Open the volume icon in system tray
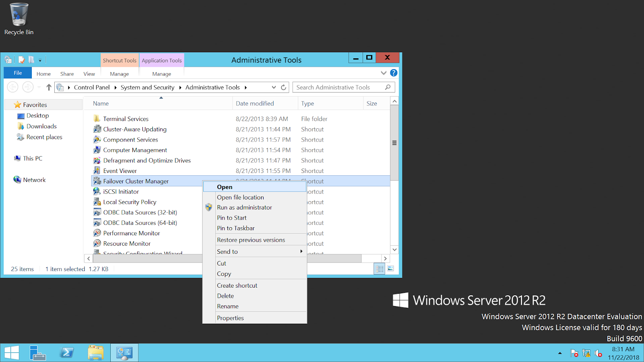 598,353
